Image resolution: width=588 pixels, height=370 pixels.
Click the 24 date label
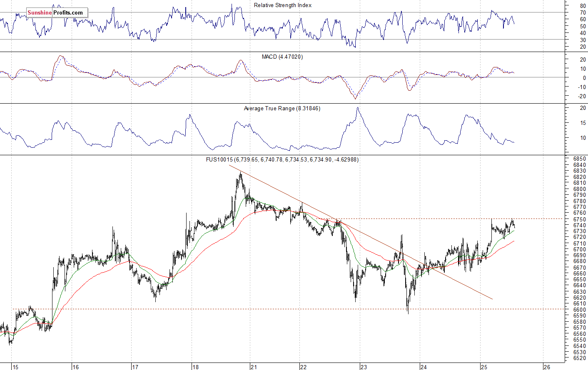424,367
